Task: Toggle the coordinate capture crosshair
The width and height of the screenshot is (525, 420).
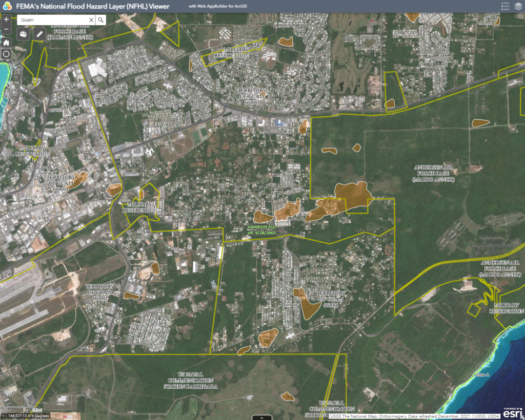Action: [x=4, y=416]
